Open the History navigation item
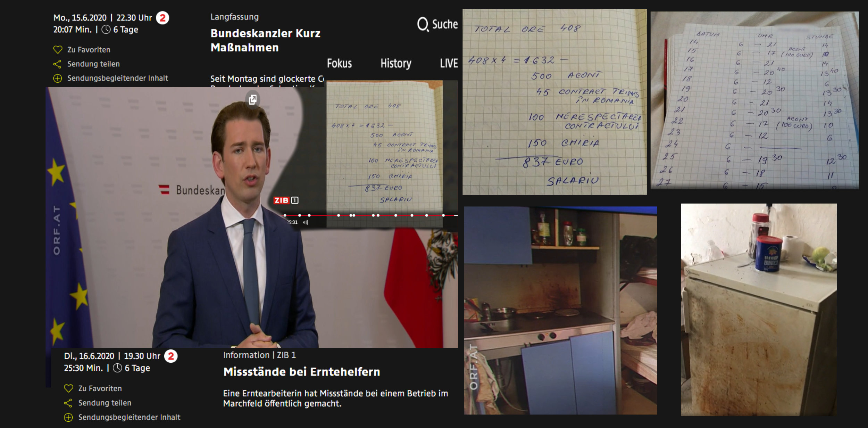 [x=396, y=64]
